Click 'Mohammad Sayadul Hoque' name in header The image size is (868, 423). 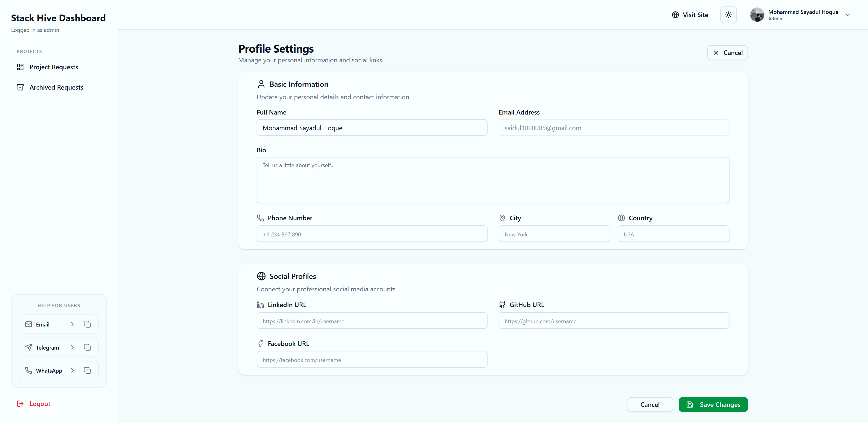point(803,12)
